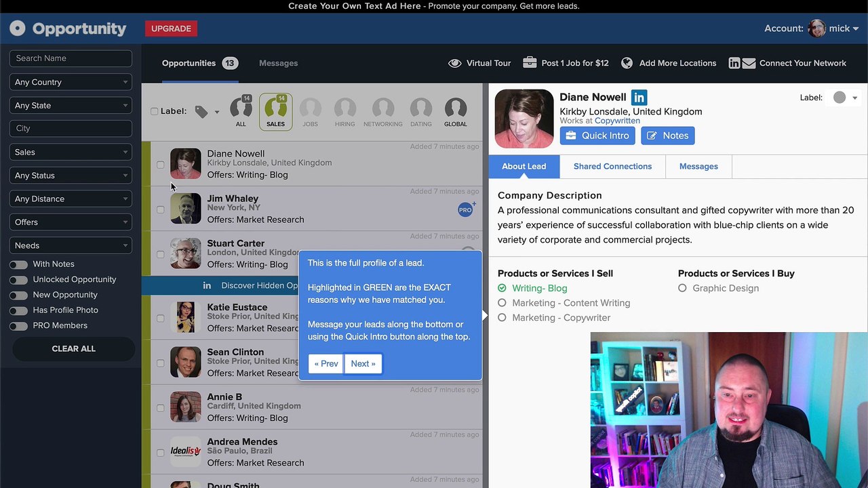Open the Copywritten company link

pos(617,121)
